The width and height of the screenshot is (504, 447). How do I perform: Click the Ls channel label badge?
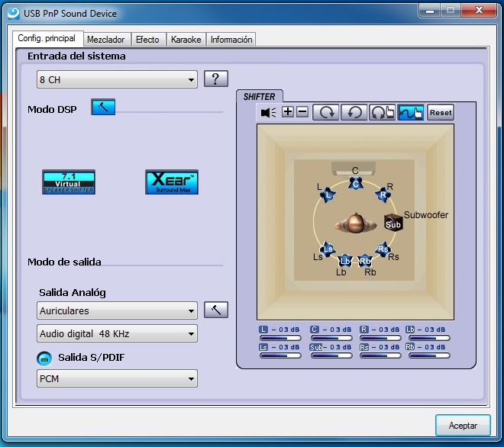(263, 347)
